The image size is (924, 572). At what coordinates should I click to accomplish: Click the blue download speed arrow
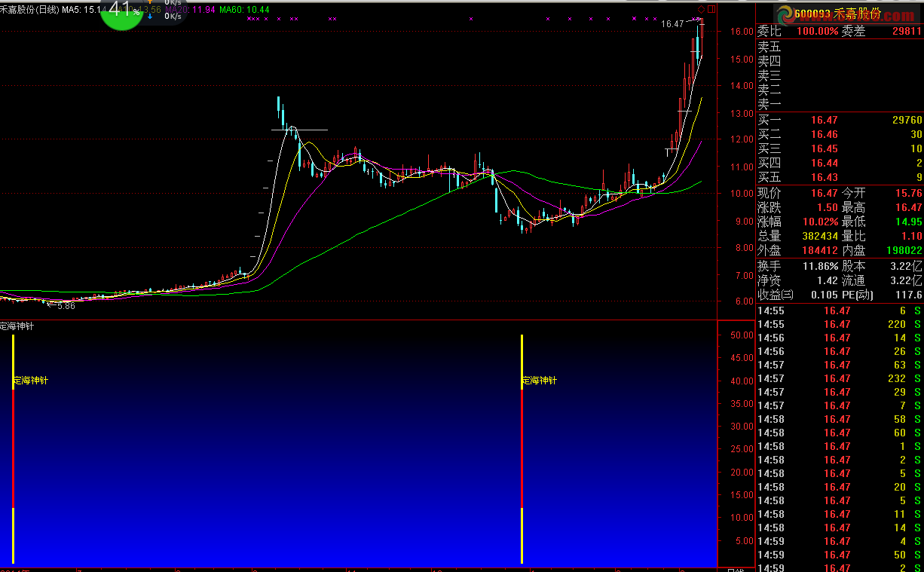coord(150,15)
